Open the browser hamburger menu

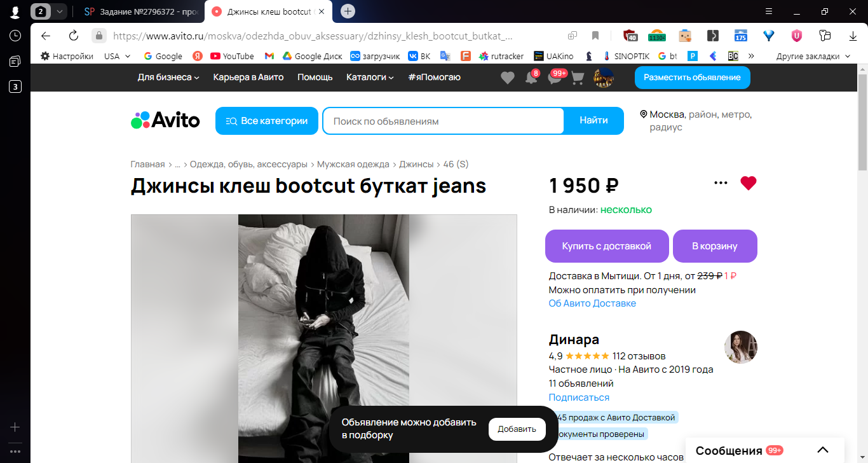coord(769,11)
